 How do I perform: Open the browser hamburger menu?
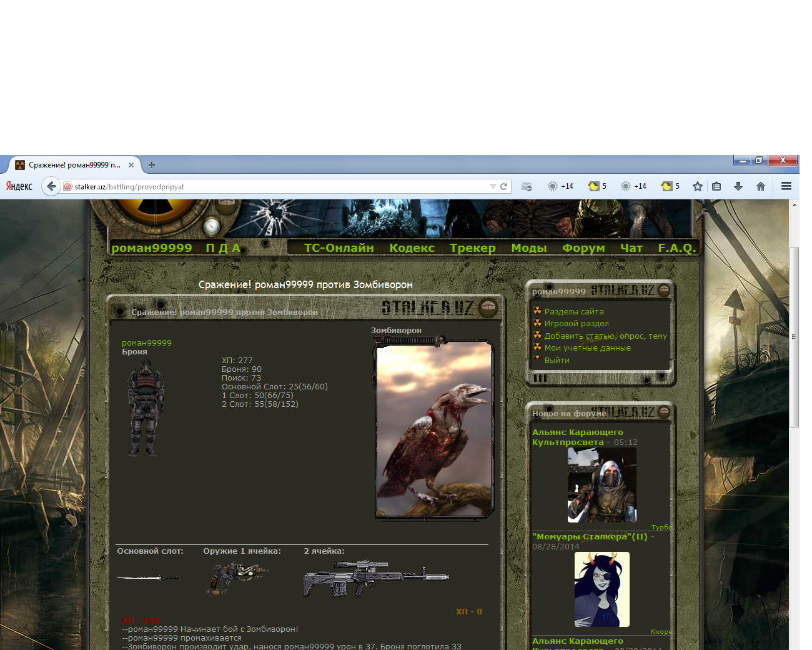point(786,186)
